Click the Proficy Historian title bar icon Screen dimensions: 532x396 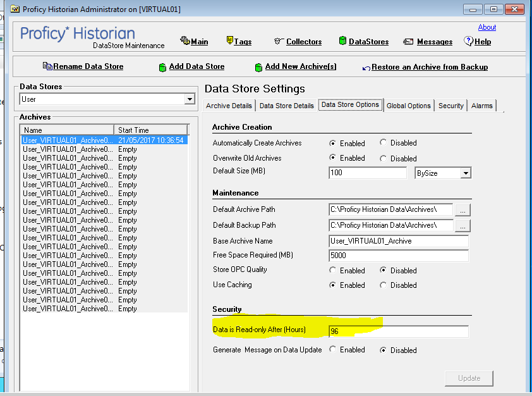15,9
